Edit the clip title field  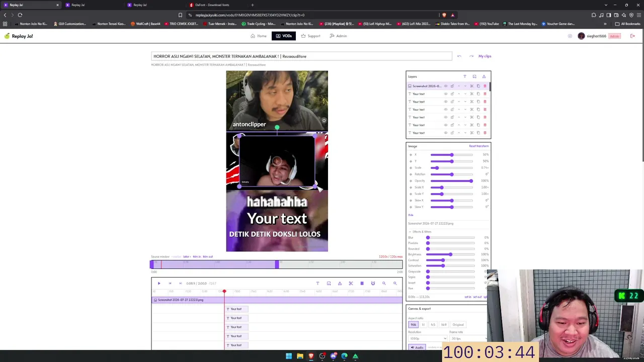[x=301, y=56]
